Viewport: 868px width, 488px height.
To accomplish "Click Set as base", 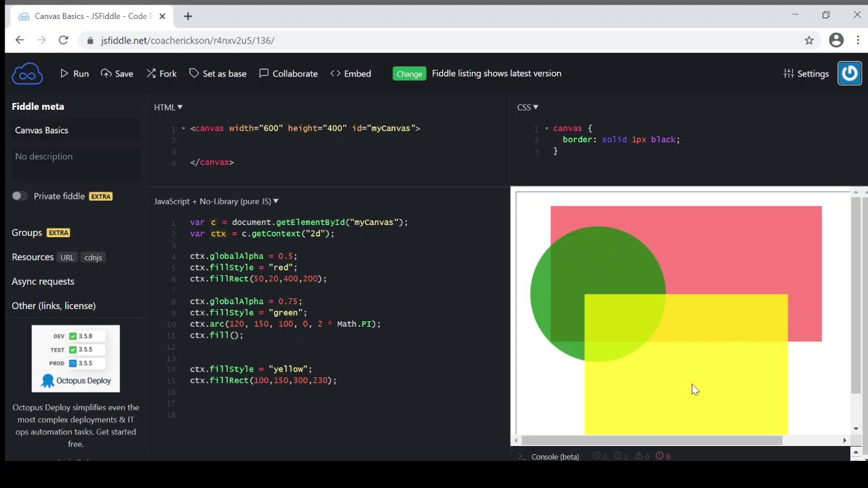I will (x=218, y=73).
